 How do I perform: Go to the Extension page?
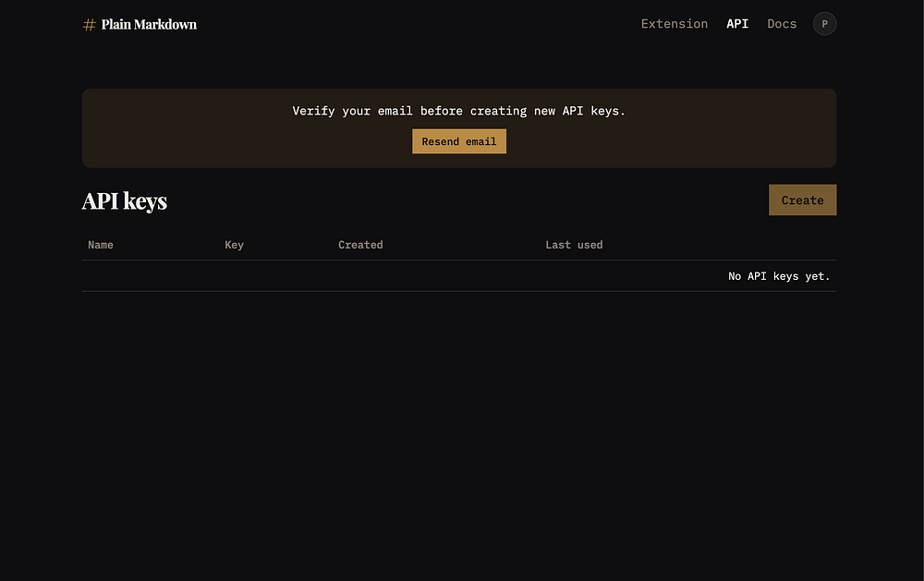click(675, 24)
